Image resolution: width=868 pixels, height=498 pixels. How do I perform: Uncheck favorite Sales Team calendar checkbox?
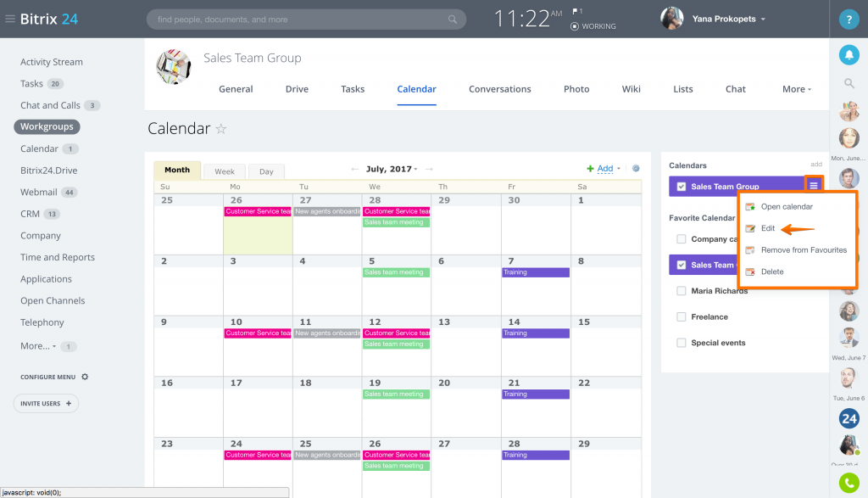point(681,265)
